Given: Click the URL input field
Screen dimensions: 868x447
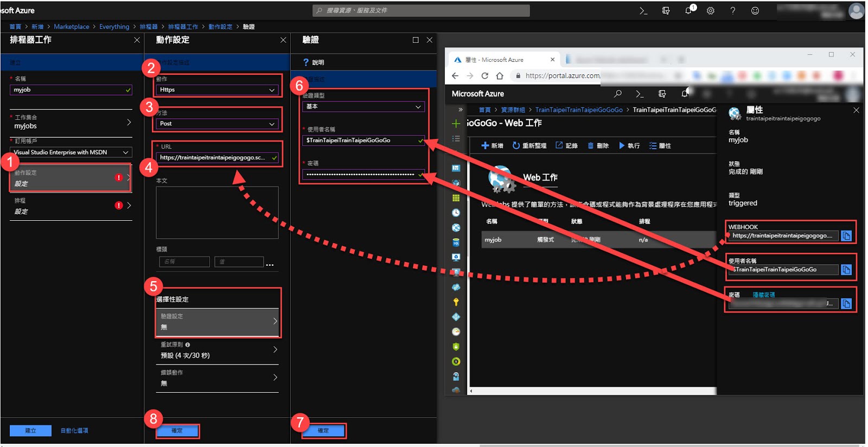Looking at the screenshot, I should point(218,157).
